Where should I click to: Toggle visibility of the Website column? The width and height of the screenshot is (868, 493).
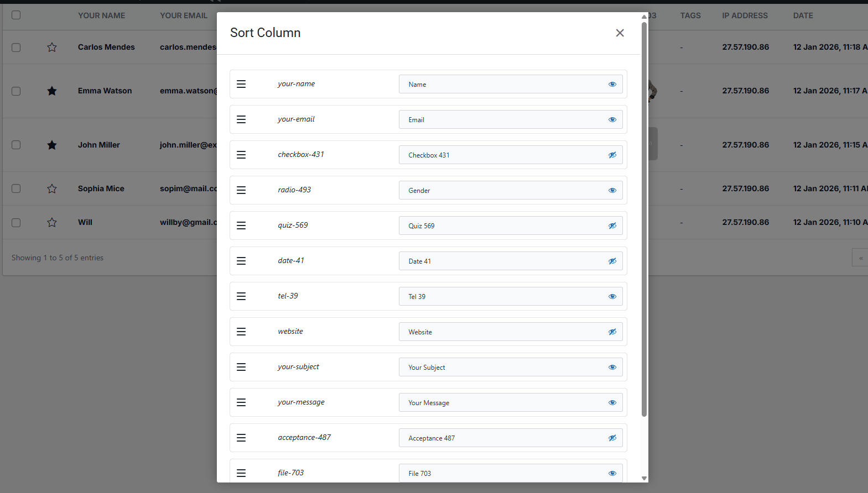tap(612, 332)
